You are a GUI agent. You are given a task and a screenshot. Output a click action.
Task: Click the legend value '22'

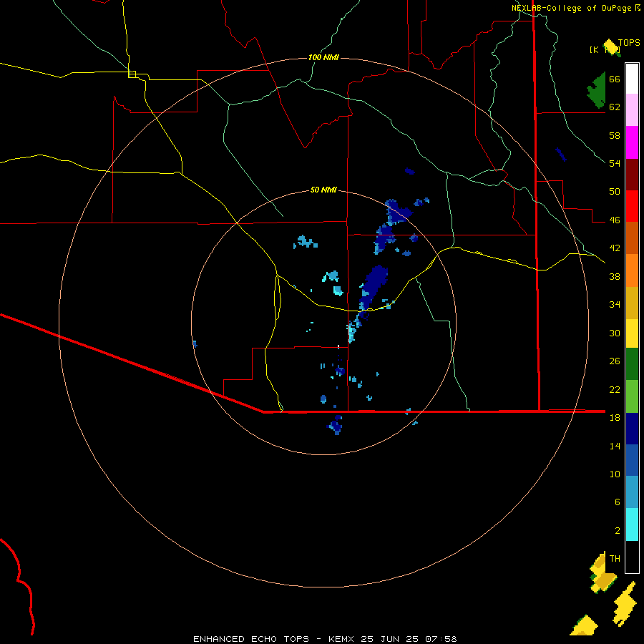click(x=615, y=389)
